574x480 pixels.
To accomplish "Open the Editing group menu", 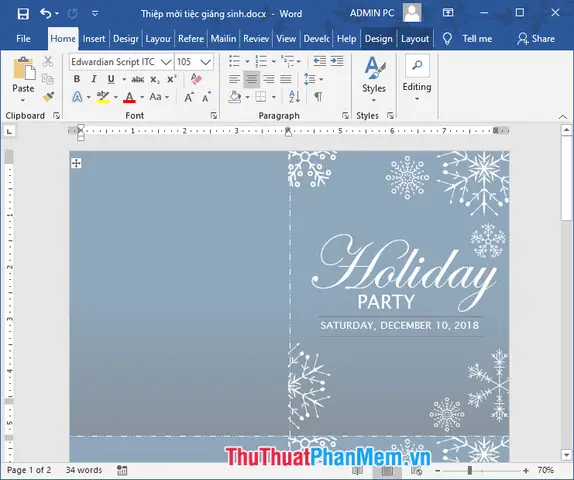I will (x=417, y=78).
